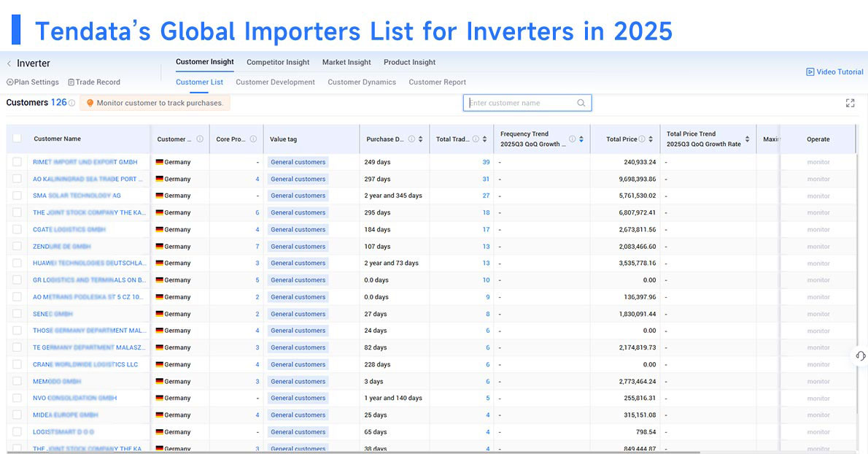Click info icon on Core Pro column header
This screenshot has width=868, height=454.
click(x=253, y=139)
